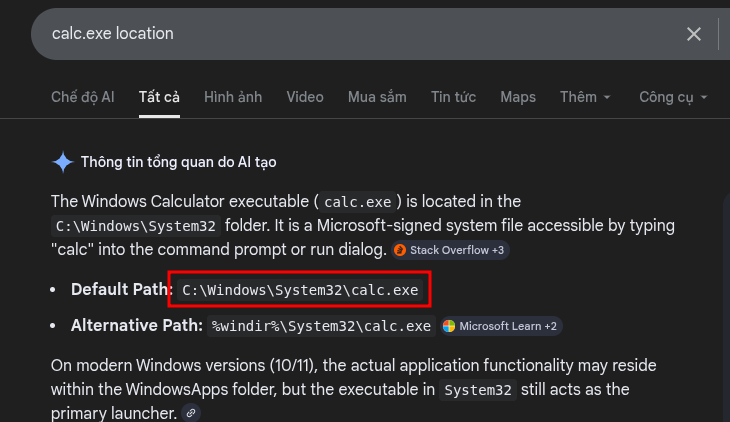Select the Tất cả tab

[x=159, y=97]
